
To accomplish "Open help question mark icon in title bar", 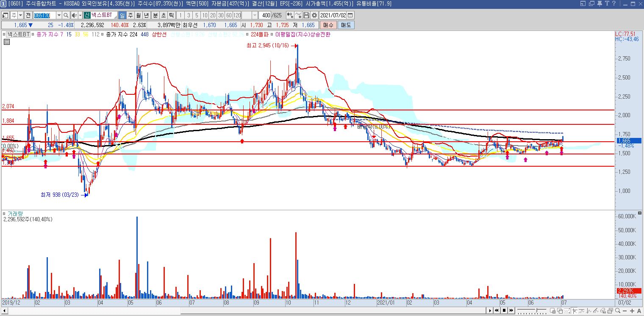I will coord(613,3).
